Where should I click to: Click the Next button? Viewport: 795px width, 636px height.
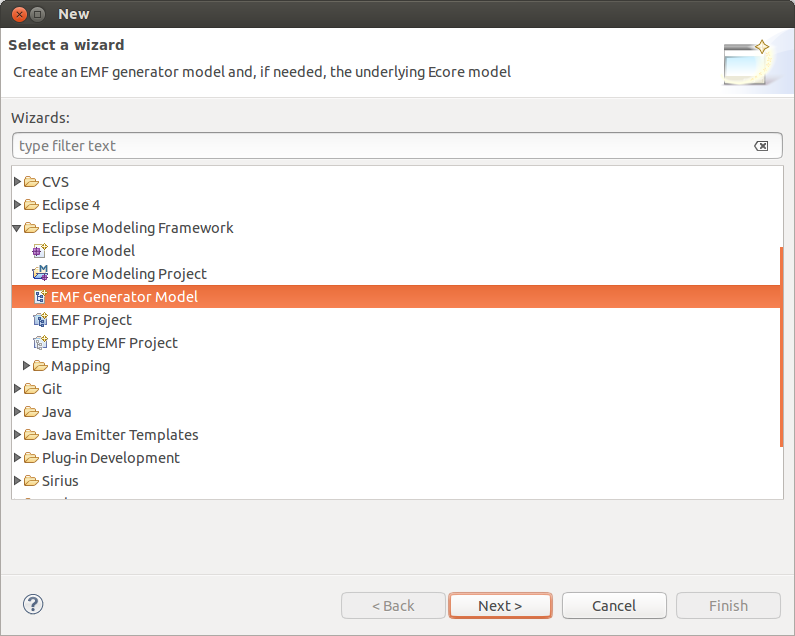[500, 606]
